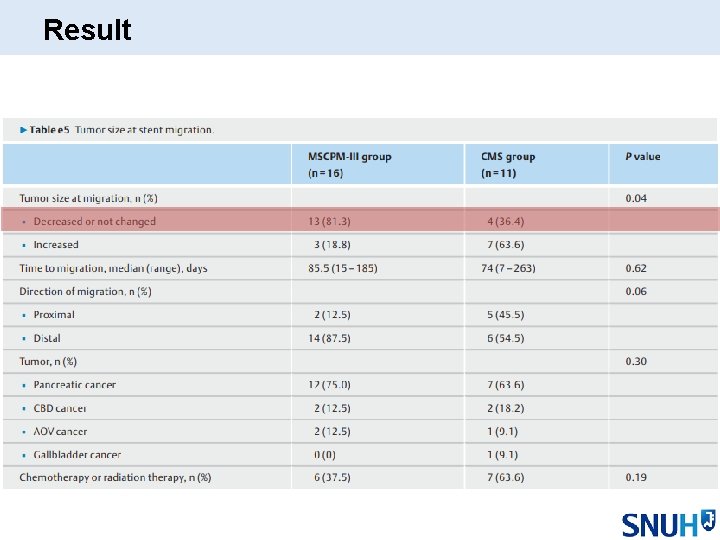Select "1 (9.1)" in the Gallbladder cancer row
The width and height of the screenshot is (720, 540).
502,455
